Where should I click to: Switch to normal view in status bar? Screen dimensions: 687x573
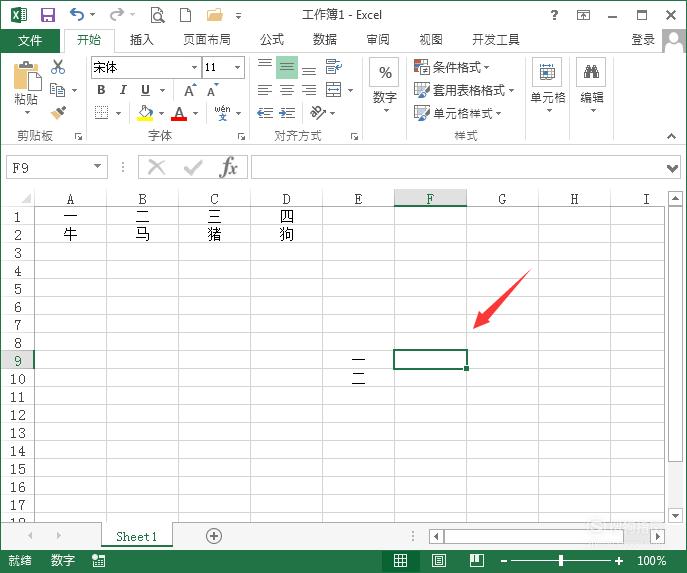pos(400,560)
